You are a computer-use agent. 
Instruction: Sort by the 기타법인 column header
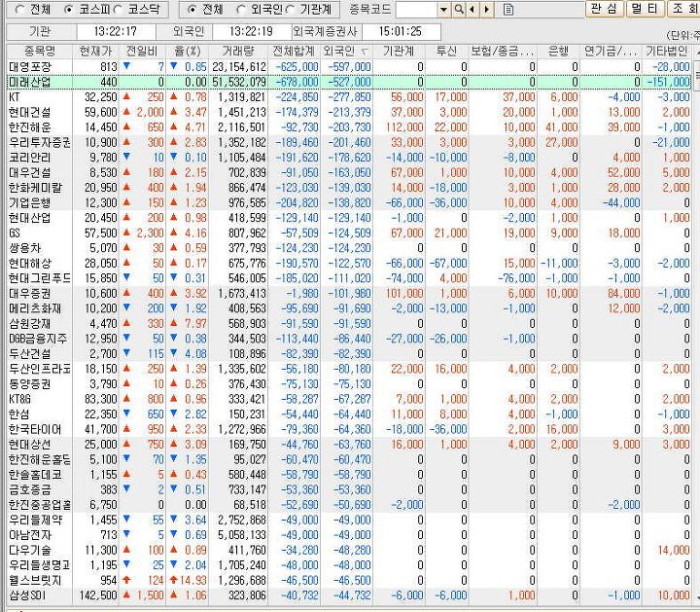(667, 51)
